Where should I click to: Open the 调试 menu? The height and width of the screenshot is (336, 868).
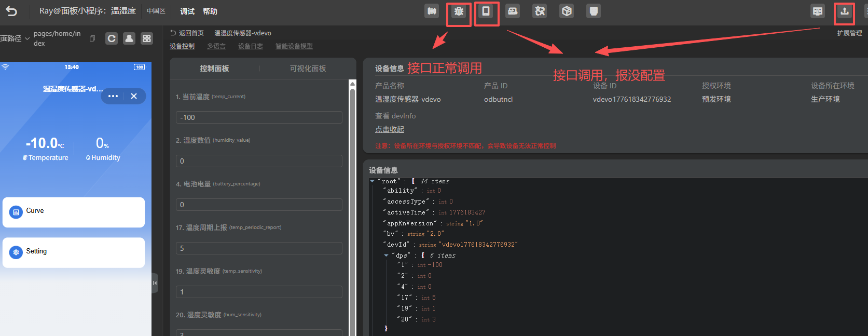187,11
